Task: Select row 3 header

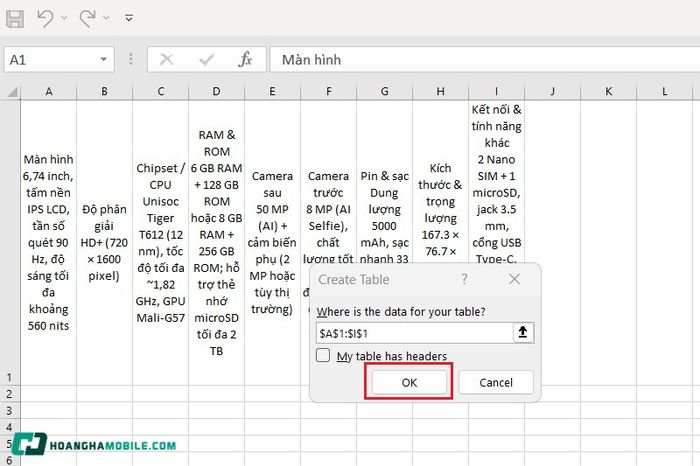Action: (x=10, y=410)
